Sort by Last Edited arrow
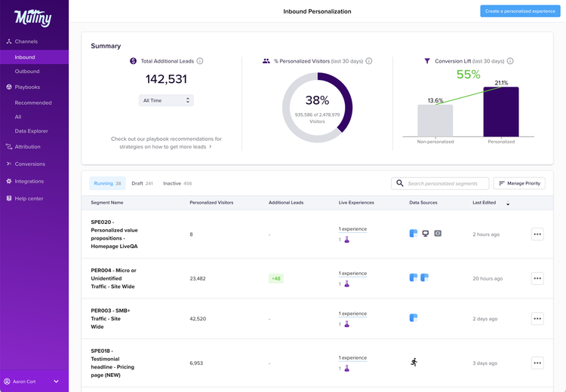The height and width of the screenshot is (392, 566). pyautogui.click(x=508, y=203)
